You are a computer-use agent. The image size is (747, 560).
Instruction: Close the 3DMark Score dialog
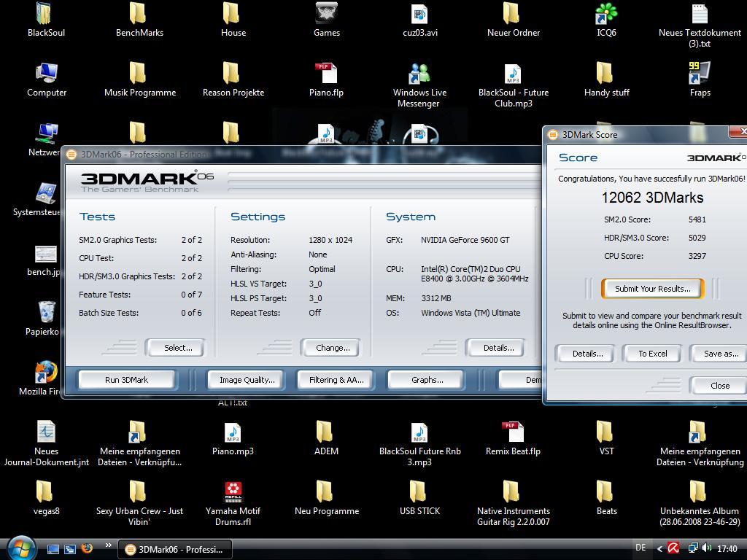pyautogui.click(x=719, y=386)
